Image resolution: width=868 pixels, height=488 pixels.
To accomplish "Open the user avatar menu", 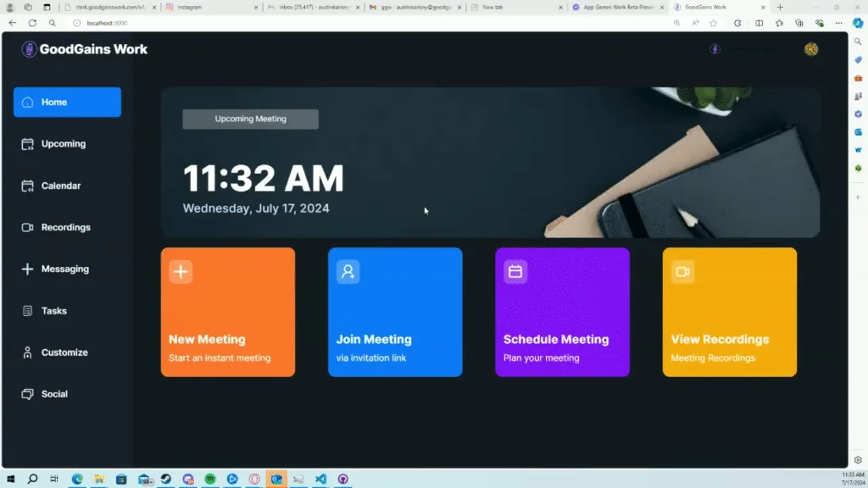I will pos(811,49).
